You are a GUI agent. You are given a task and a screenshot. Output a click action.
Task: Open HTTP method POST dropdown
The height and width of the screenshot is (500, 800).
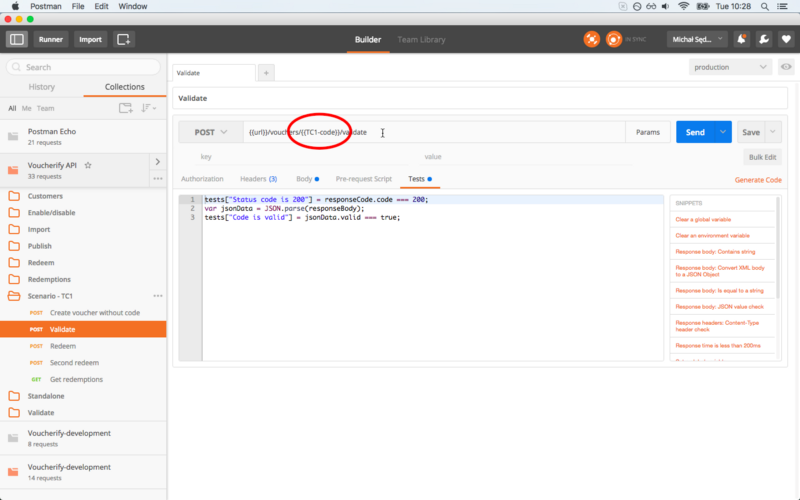(x=210, y=132)
